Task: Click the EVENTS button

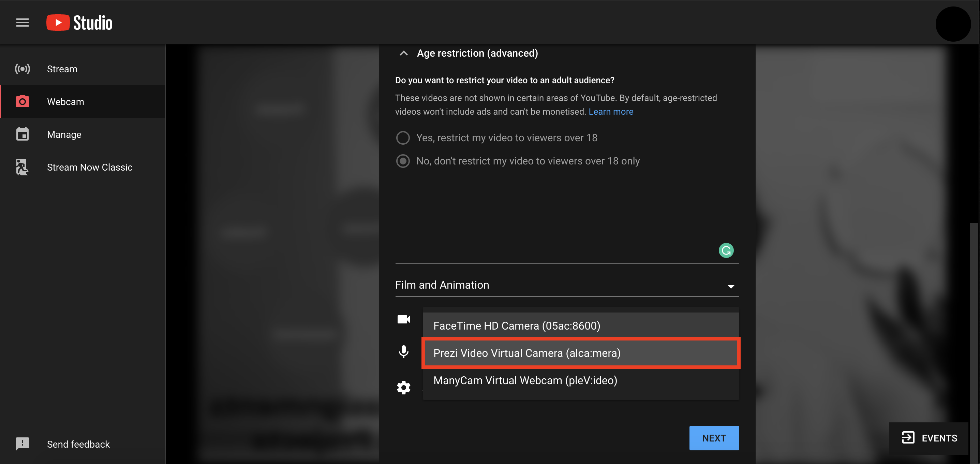Action: click(x=929, y=438)
